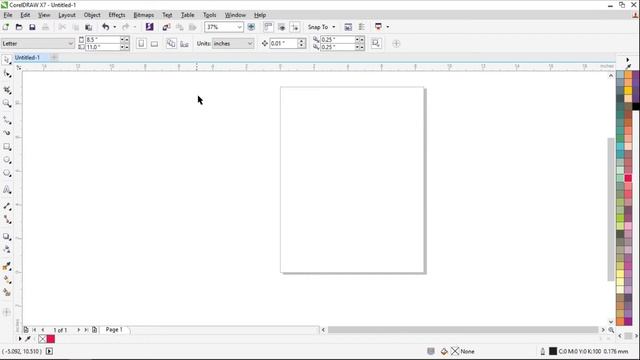Click the page width 8.5 field
Viewport: 640px width, 360px height.
103,40
